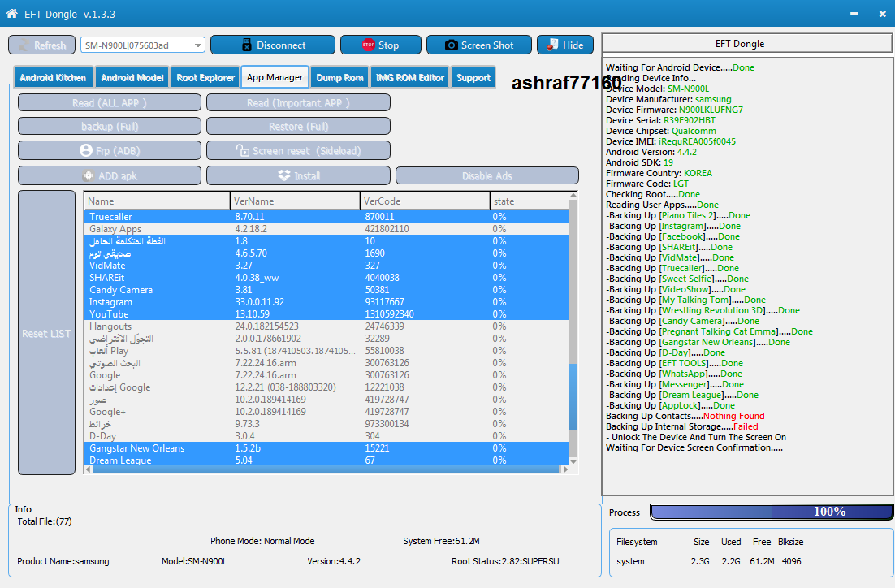Click the horizontal scrollbar right arrow
This screenshot has height=588, width=895.
[x=565, y=469]
